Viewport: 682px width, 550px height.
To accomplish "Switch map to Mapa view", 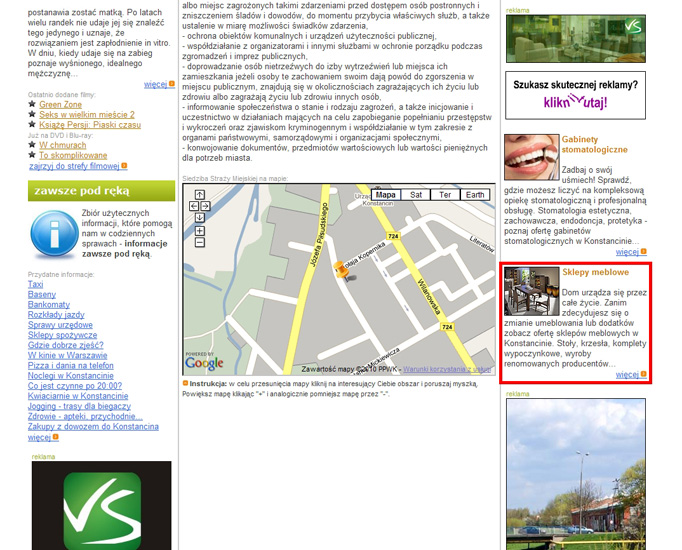I will [385, 195].
